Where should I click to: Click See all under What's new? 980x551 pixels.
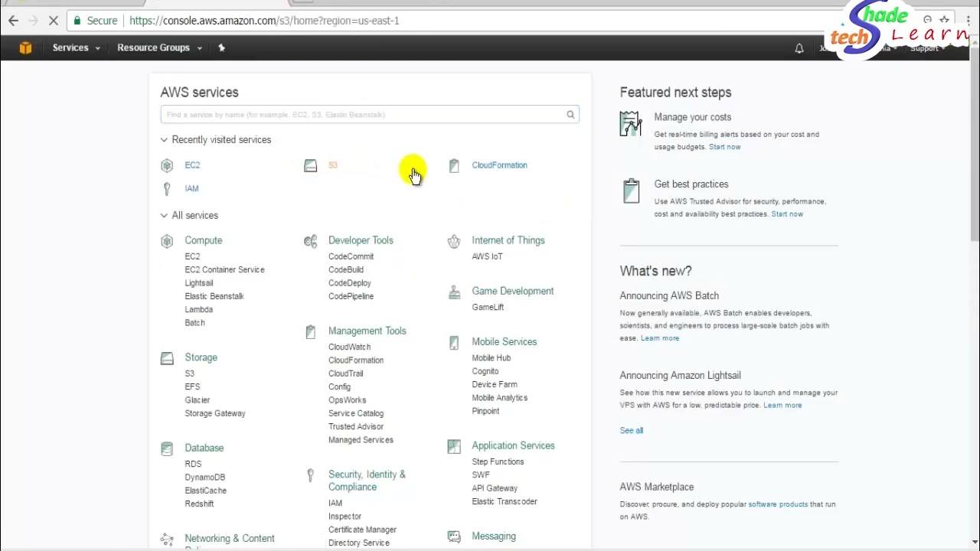click(x=632, y=431)
